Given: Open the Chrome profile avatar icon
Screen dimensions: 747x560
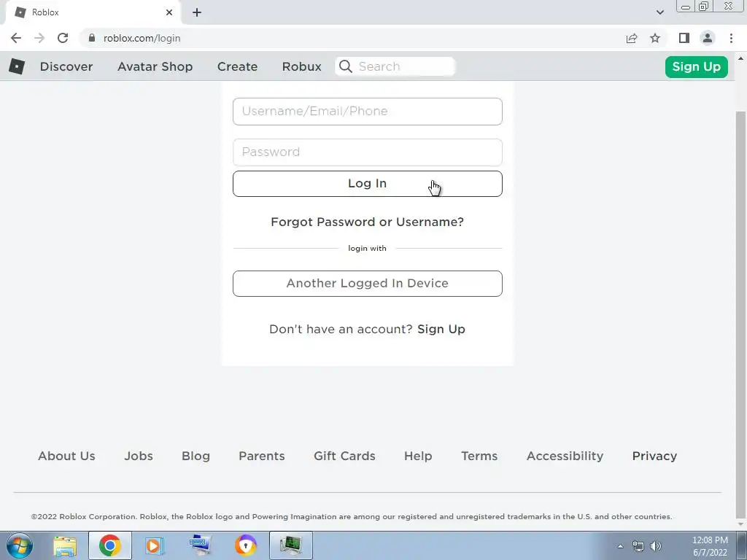Looking at the screenshot, I should point(708,38).
